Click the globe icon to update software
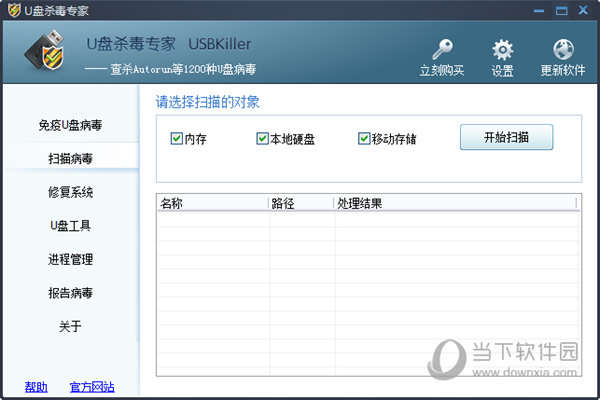The width and height of the screenshot is (600, 400). click(x=563, y=50)
